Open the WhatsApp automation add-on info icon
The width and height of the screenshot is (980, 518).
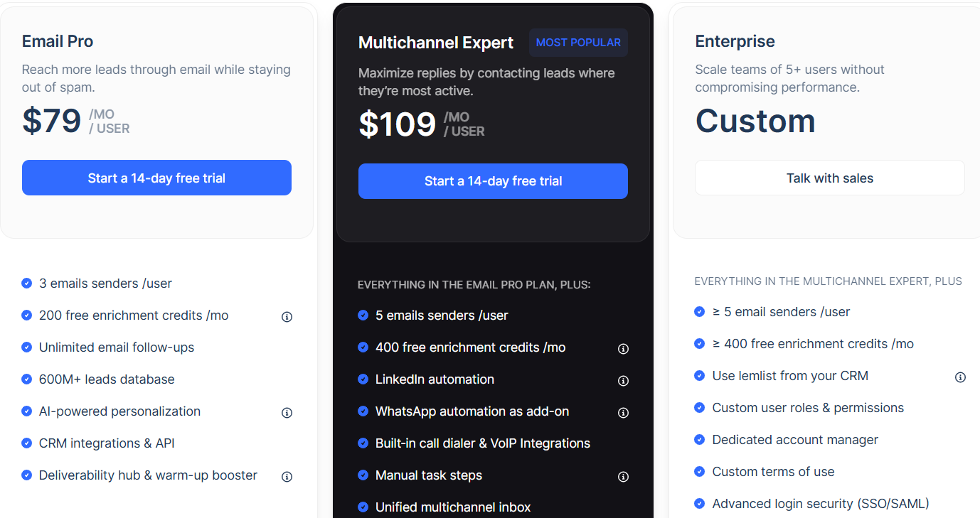[623, 412]
